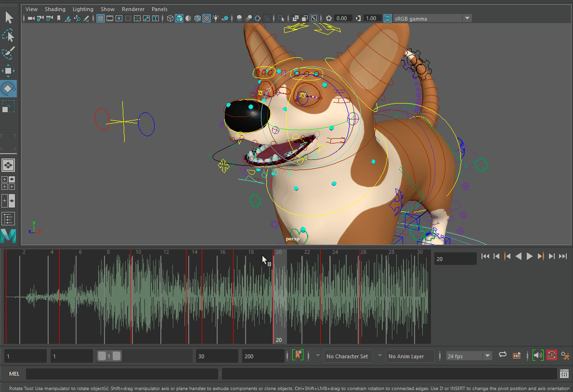Open the No Character Set dropdown arrow
The image size is (573, 392).
pyautogui.click(x=318, y=356)
